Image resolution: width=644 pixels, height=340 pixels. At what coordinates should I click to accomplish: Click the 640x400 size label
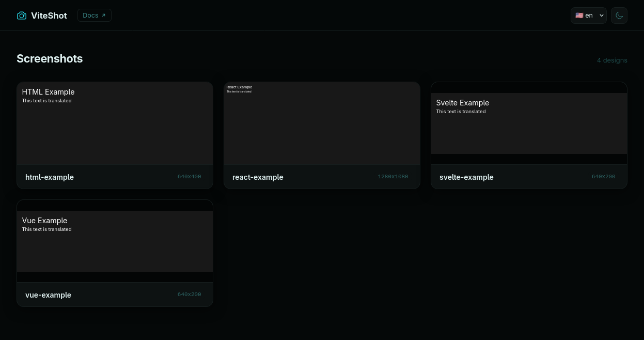click(x=190, y=177)
